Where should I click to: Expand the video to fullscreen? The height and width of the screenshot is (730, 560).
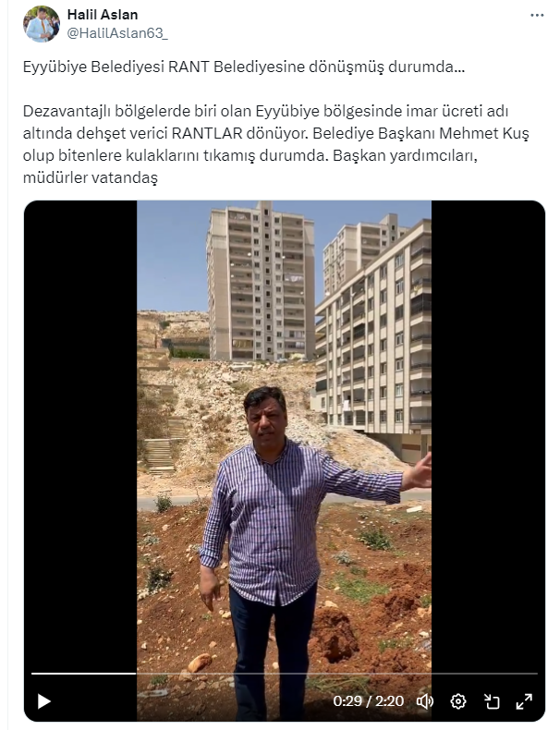pyautogui.click(x=524, y=701)
